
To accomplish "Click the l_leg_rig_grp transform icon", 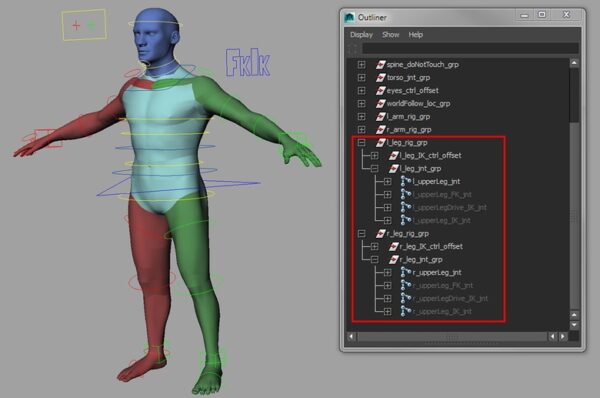I will 380,142.
